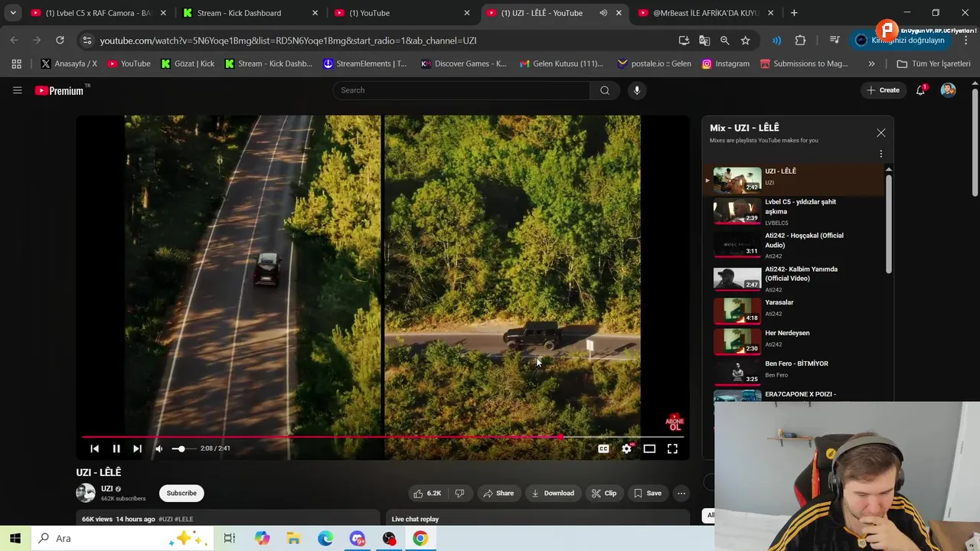This screenshot has height=551, width=980.
Task: Like the video (6.2K)
Action: tap(427, 493)
